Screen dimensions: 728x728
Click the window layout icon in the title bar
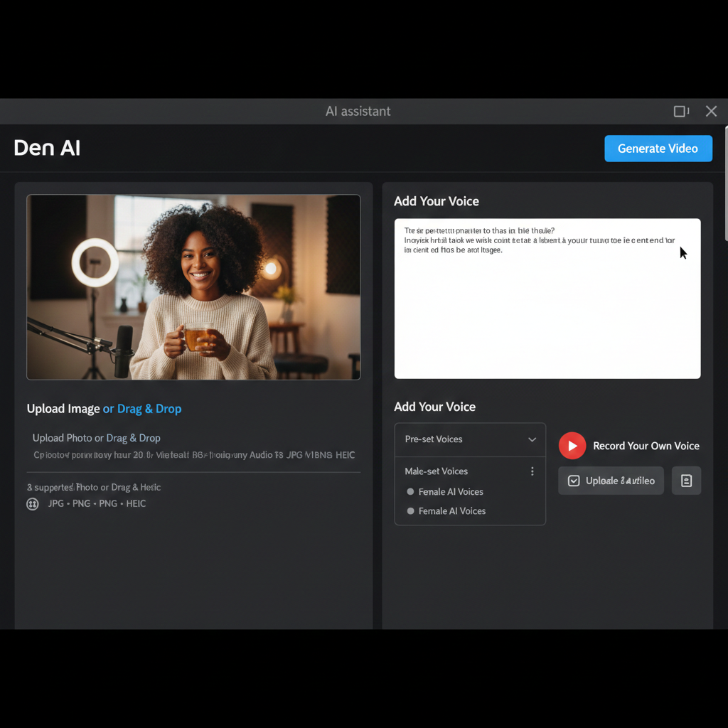pos(680,111)
